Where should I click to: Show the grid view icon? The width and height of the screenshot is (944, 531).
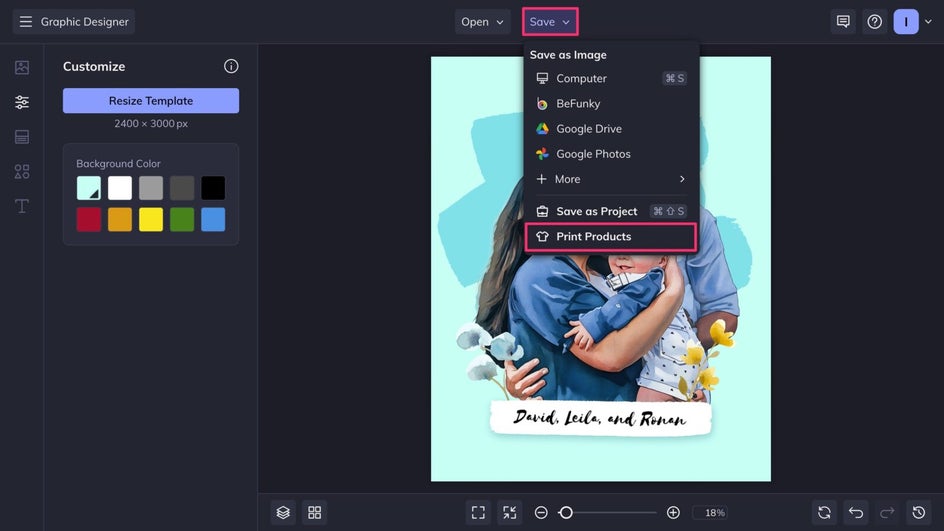pyautogui.click(x=314, y=512)
